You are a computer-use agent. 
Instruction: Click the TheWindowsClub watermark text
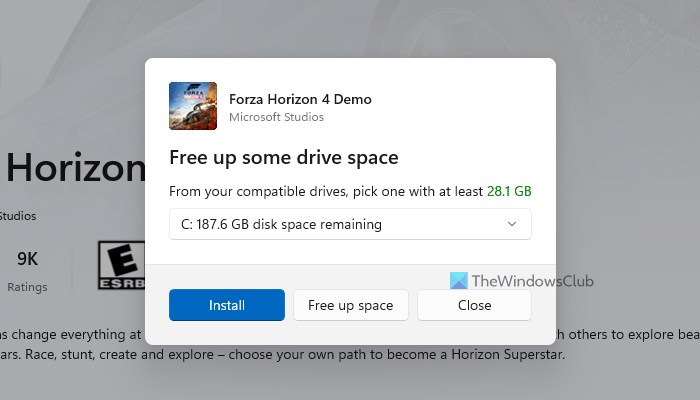tap(533, 282)
